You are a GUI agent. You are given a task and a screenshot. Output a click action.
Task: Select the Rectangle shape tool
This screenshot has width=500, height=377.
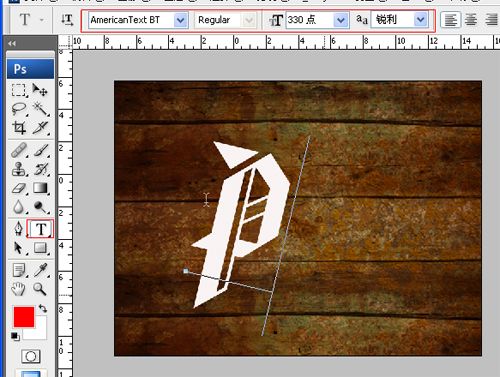tap(41, 248)
